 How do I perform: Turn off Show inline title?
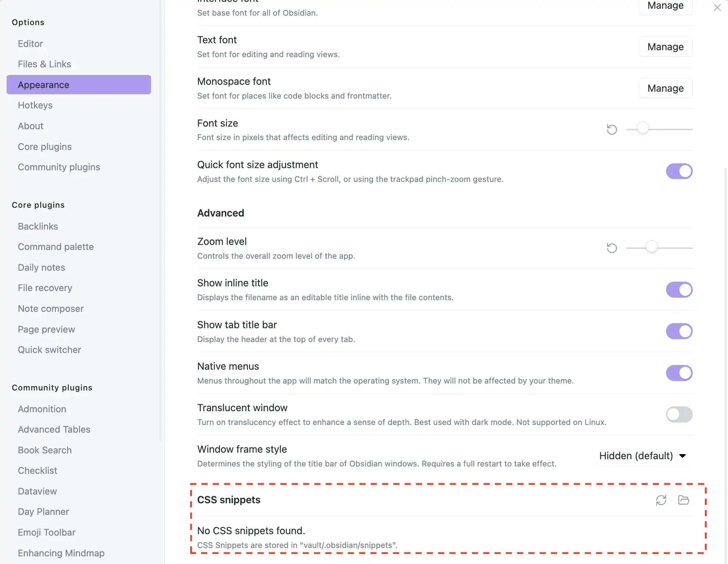[x=679, y=290]
